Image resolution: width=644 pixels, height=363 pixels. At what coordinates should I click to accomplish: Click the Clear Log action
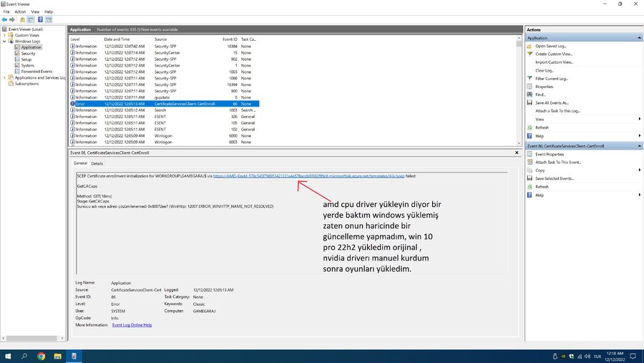545,70
